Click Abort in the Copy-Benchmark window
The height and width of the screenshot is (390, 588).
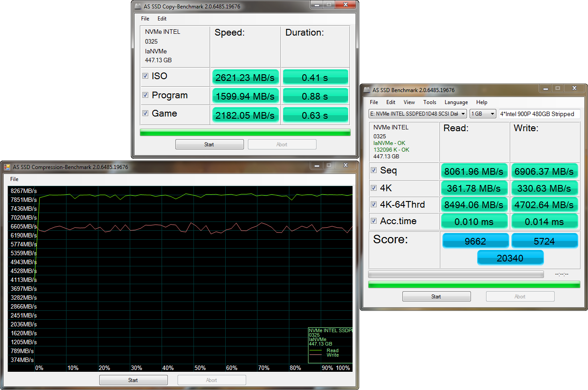click(282, 145)
